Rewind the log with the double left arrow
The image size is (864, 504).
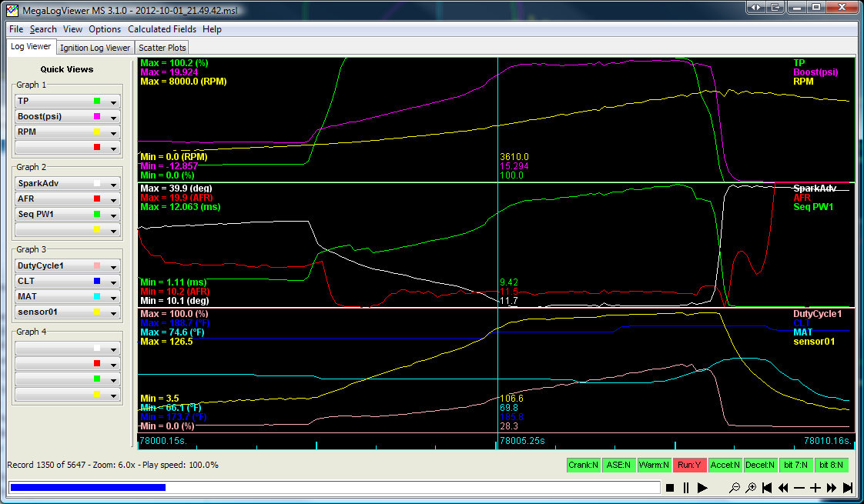[783, 488]
